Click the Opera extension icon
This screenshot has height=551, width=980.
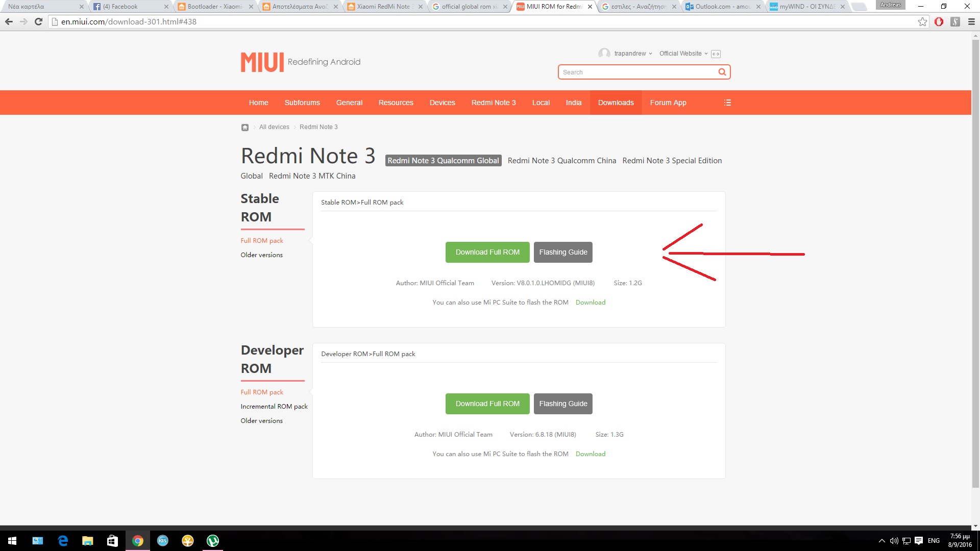coord(939,22)
